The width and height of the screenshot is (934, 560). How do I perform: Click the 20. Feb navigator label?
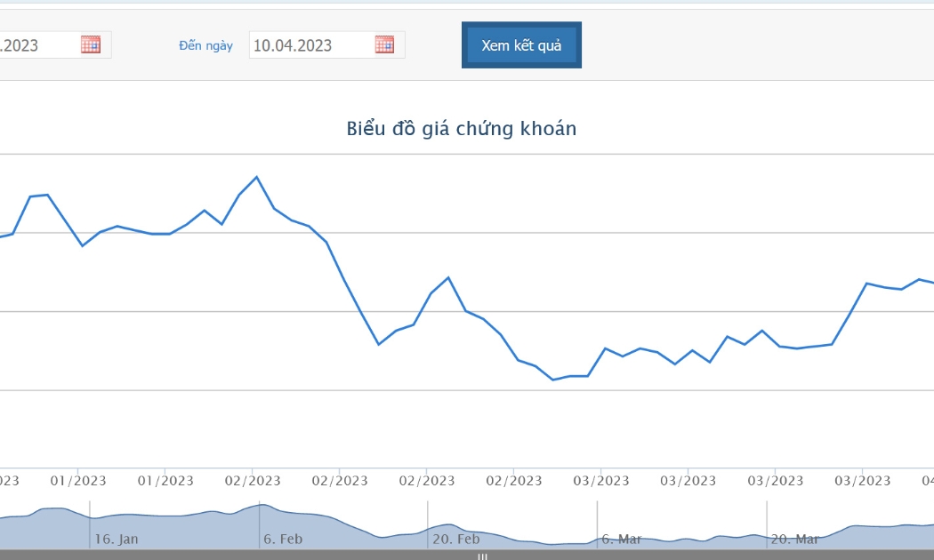pos(456,540)
